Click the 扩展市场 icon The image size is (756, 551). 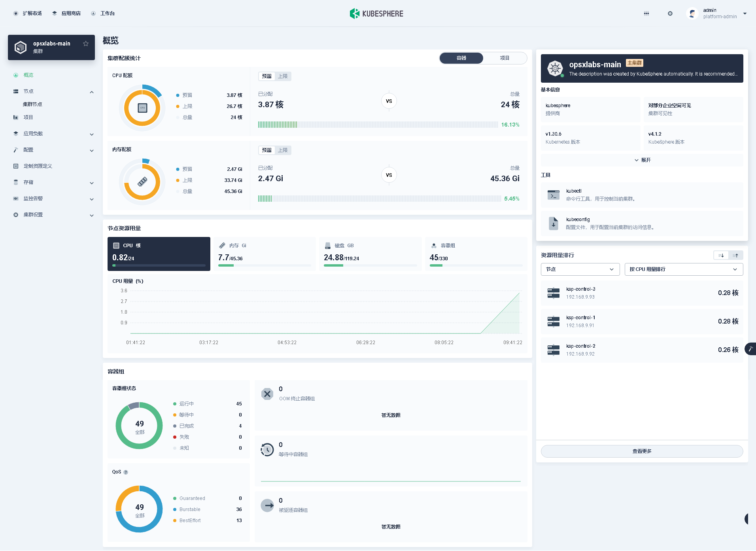16,13
